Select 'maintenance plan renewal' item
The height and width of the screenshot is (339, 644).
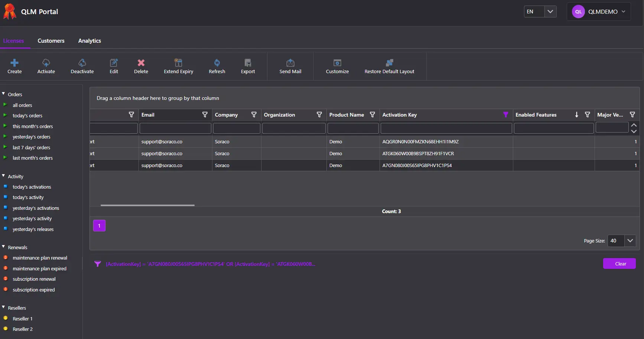40,258
